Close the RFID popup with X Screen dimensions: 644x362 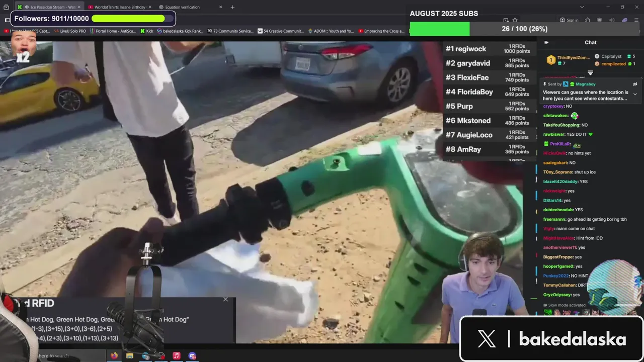point(225,299)
